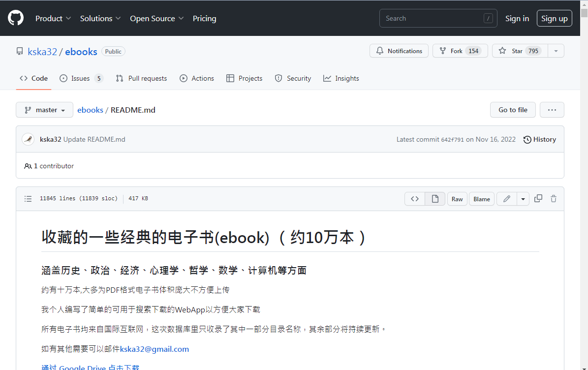The image size is (588, 370).
Task: Show the source code view
Action: pos(415,199)
